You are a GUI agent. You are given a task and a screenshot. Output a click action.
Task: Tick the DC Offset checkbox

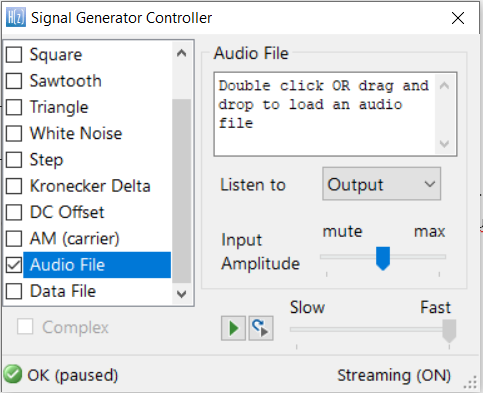point(14,212)
